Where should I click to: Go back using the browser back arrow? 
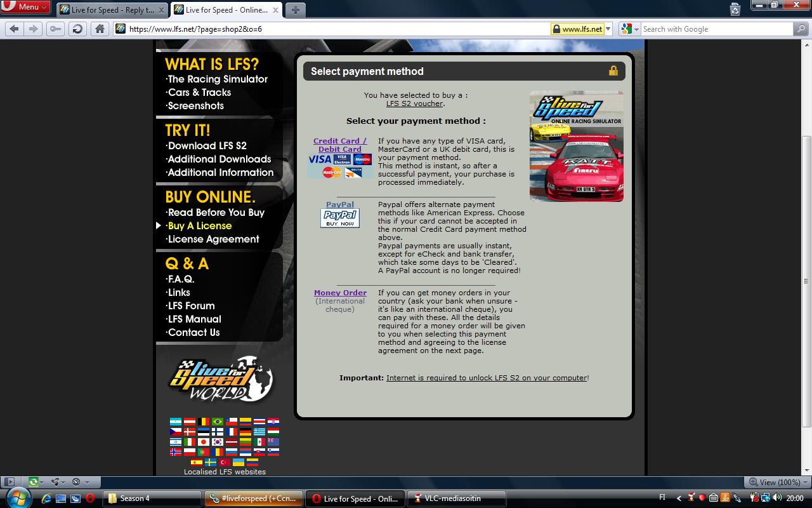click(14, 29)
